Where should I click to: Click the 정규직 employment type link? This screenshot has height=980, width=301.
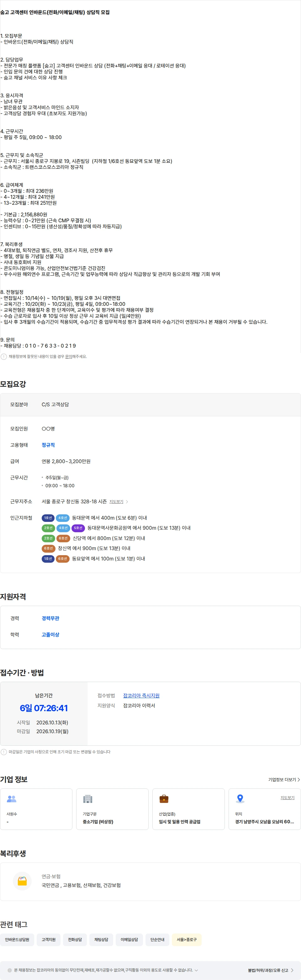(x=48, y=445)
